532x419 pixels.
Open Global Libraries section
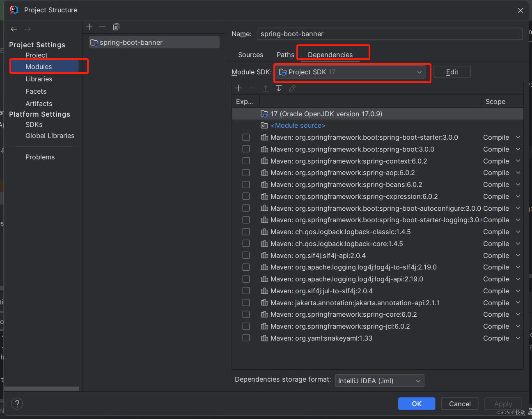pos(50,136)
